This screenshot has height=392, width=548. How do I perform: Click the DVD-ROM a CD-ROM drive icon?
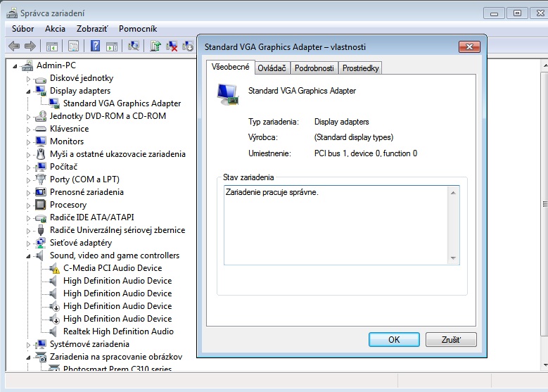[41, 116]
